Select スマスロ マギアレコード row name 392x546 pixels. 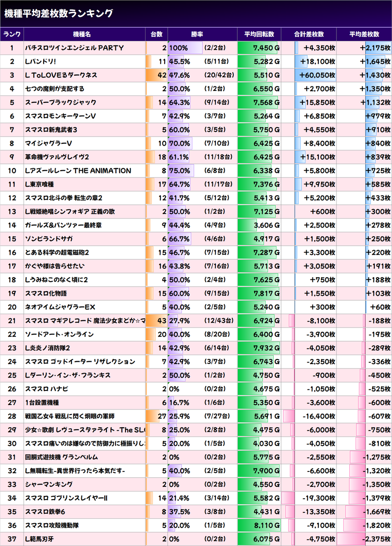tap(85, 321)
